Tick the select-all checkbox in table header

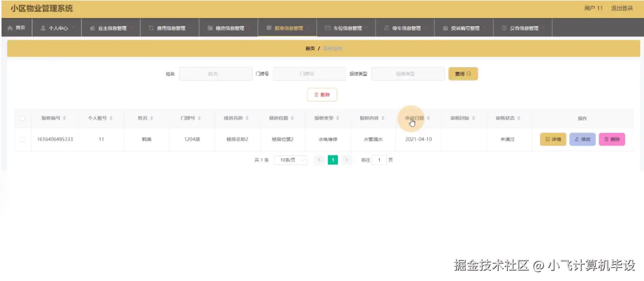click(22, 119)
